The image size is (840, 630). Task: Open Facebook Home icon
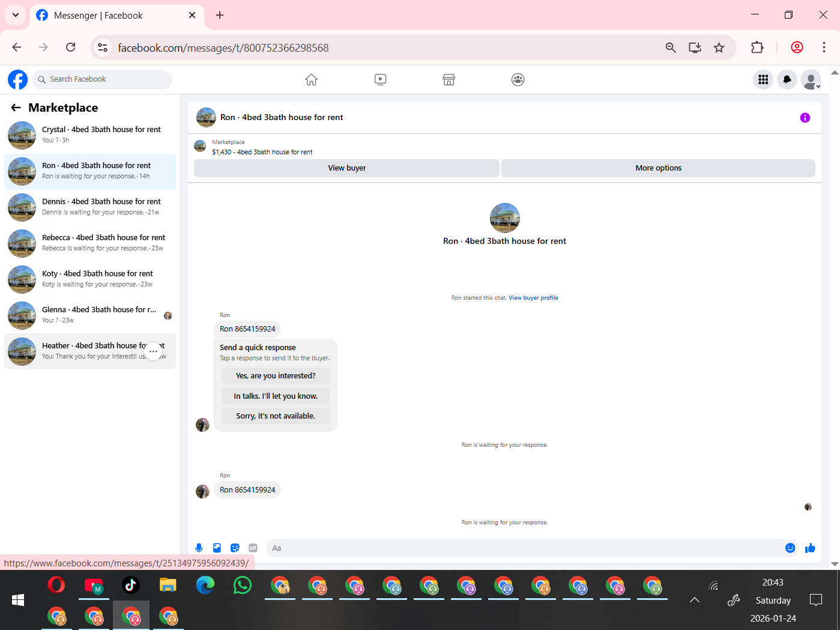pyautogui.click(x=311, y=79)
